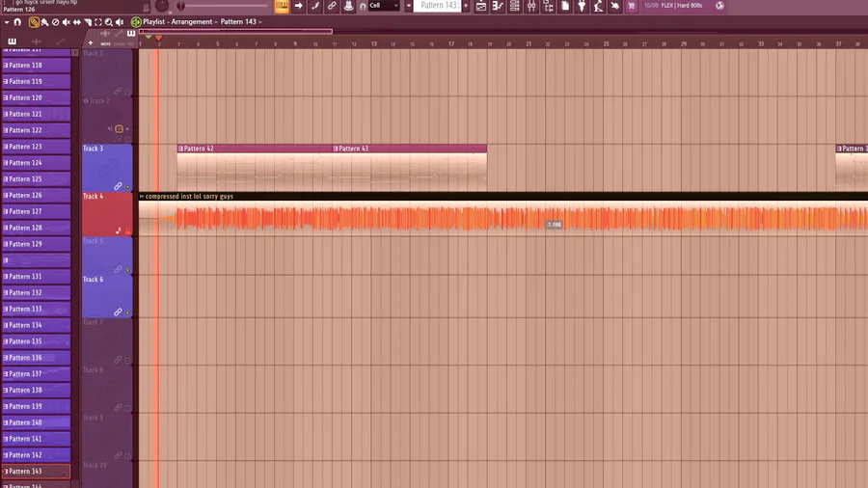This screenshot has height=488, width=868.
Task: Add new pattern with plus button
Action: (465, 6)
